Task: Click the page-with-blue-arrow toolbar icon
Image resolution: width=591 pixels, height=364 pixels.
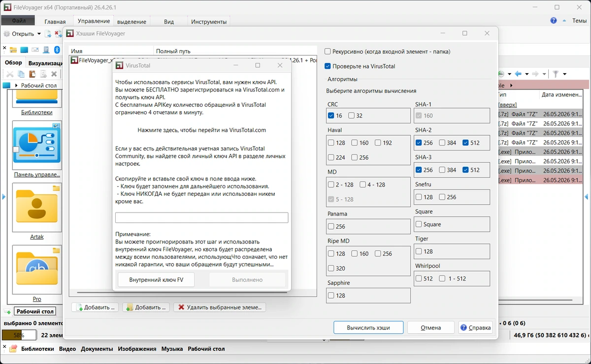Action: (x=48, y=34)
